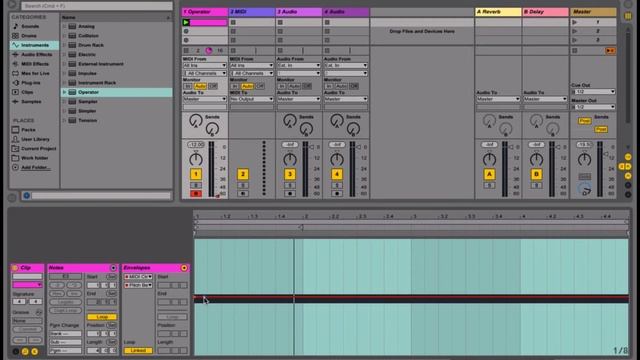Click Add Folder link
The width and height of the screenshot is (640, 360).
point(36,167)
